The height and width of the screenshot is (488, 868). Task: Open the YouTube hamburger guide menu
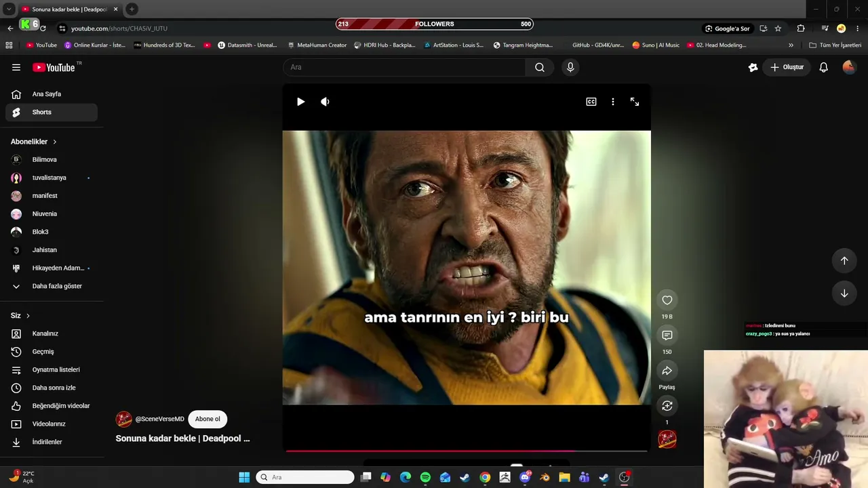pos(16,67)
